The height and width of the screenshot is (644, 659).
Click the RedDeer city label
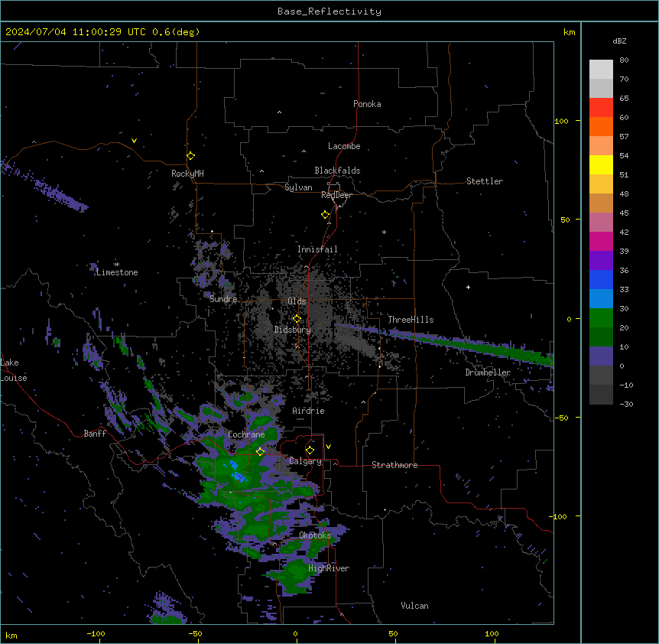coord(336,195)
